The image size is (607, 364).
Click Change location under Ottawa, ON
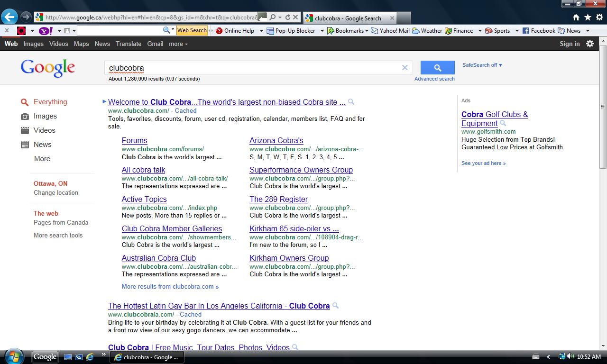click(x=55, y=193)
